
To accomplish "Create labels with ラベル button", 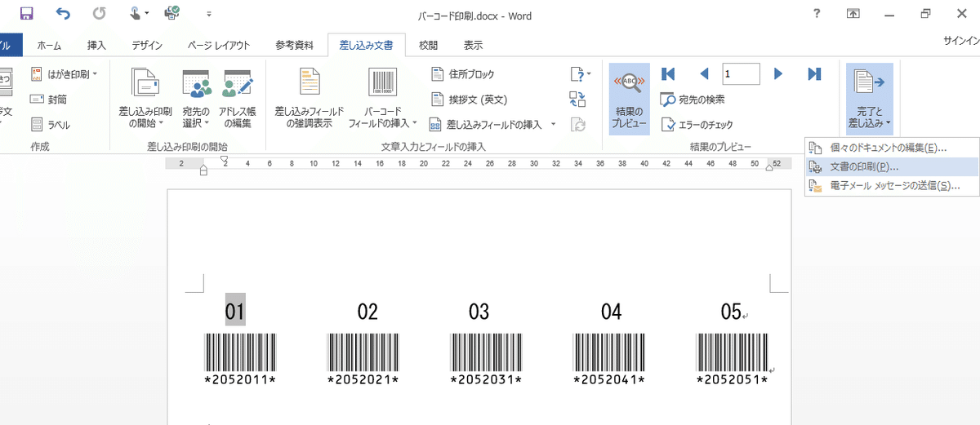I will pyautogui.click(x=51, y=125).
